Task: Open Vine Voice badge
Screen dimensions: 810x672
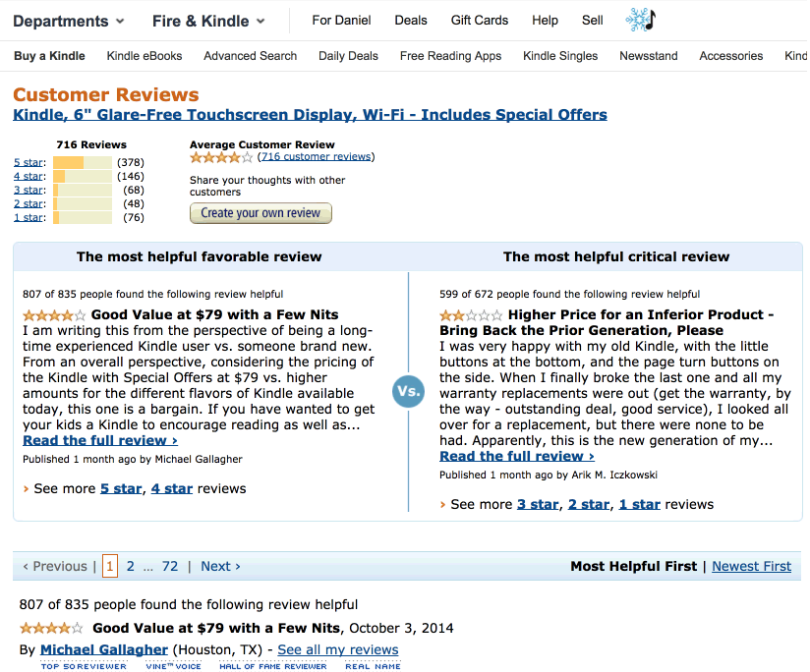Action: [x=174, y=666]
